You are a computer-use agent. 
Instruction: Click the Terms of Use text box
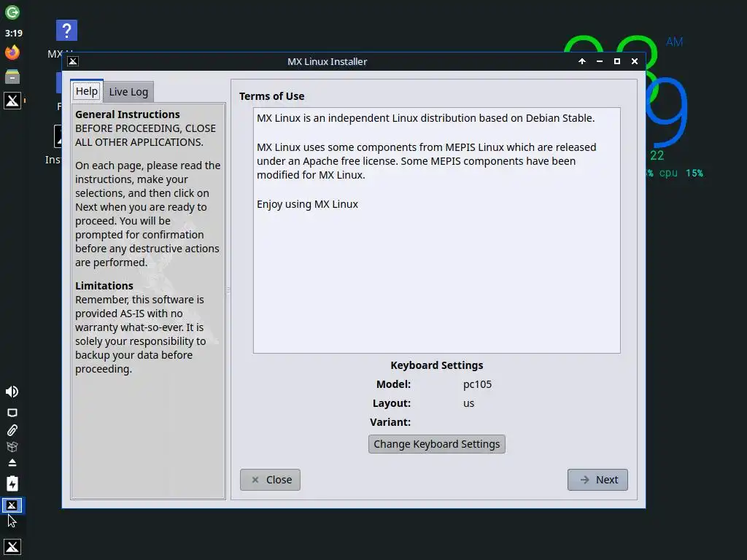pyautogui.click(x=436, y=230)
